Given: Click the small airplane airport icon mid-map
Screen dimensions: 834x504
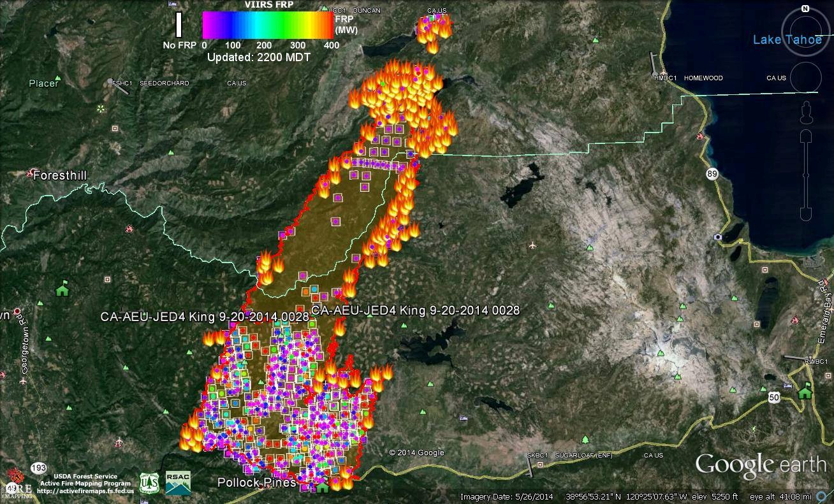Looking at the screenshot, I should 532,245.
